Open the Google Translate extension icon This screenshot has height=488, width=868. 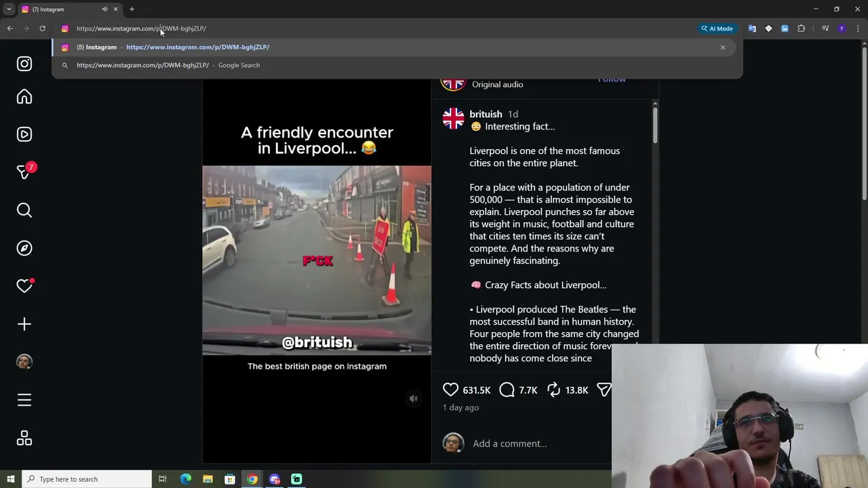point(752,28)
